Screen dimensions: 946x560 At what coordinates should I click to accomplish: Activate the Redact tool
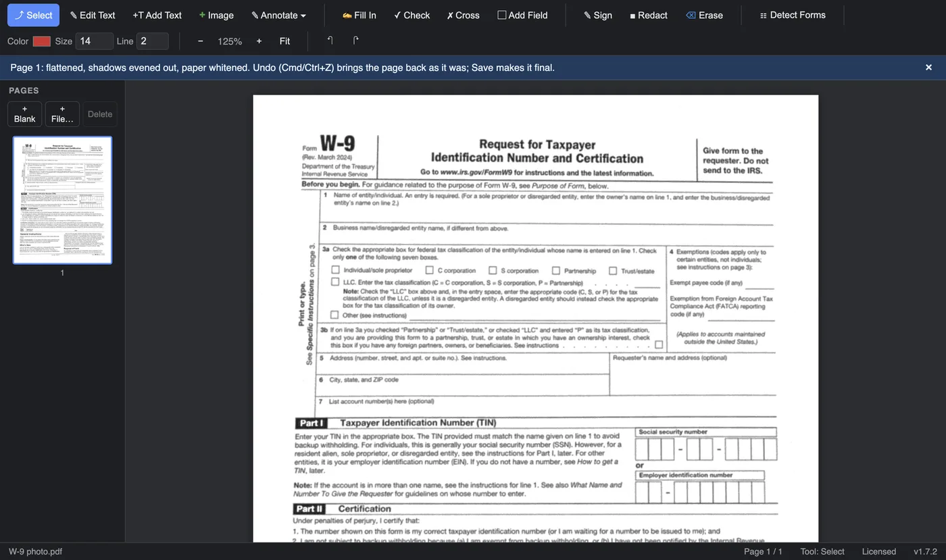648,15
